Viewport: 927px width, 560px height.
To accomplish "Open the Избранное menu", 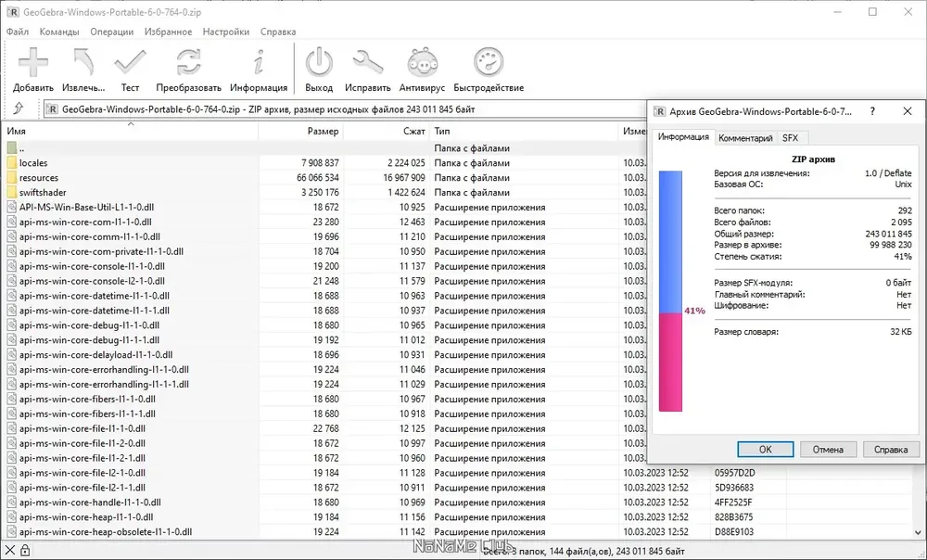I will click(x=168, y=32).
